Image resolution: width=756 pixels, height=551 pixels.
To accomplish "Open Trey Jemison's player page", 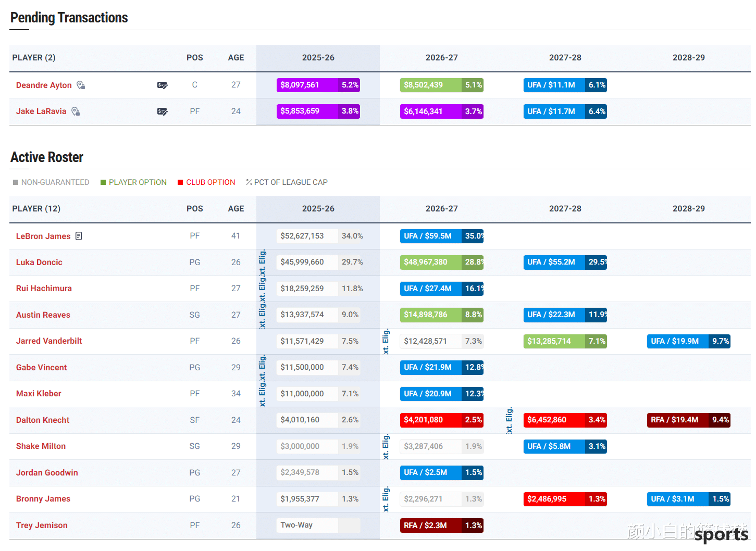I will click(x=42, y=525).
